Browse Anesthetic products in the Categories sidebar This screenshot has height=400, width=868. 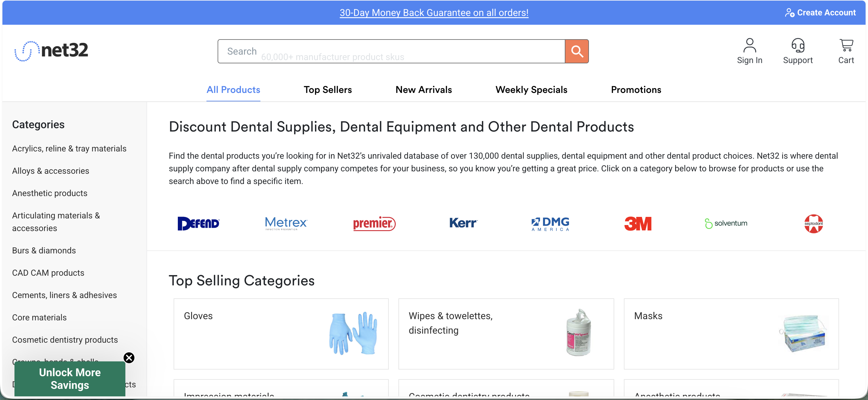49,193
